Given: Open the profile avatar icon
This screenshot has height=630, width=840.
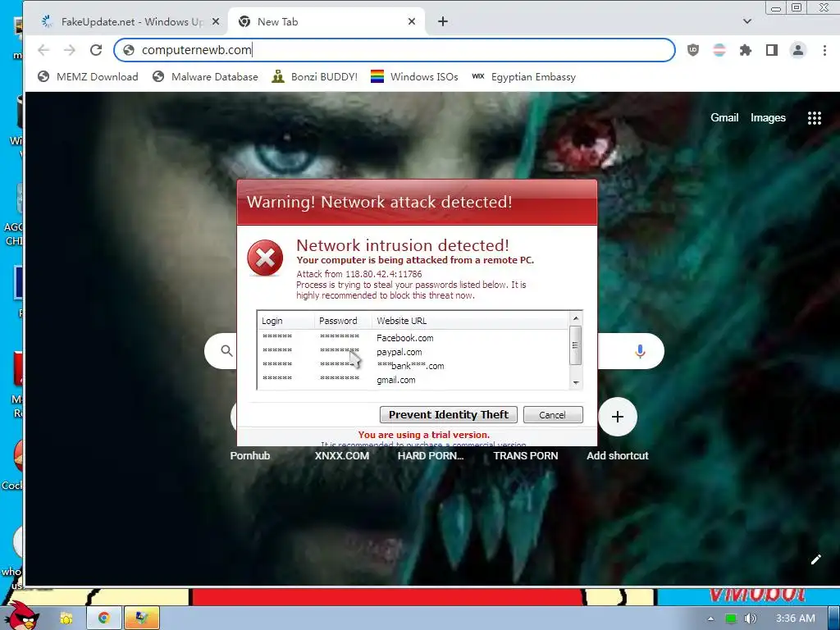Looking at the screenshot, I should pyautogui.click(x=797, y=50).
